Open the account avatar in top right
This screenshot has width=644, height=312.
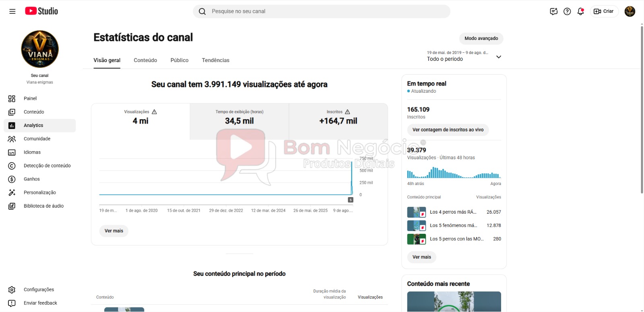click(630, 11)
